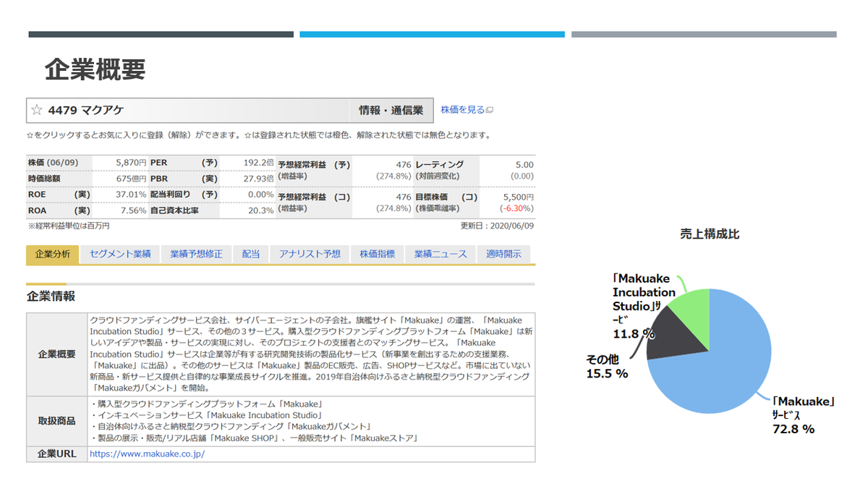This screenshot has width=868, height=489.
Task: Switch to the 適時開示 tab
Action: (x=504, y=254)
